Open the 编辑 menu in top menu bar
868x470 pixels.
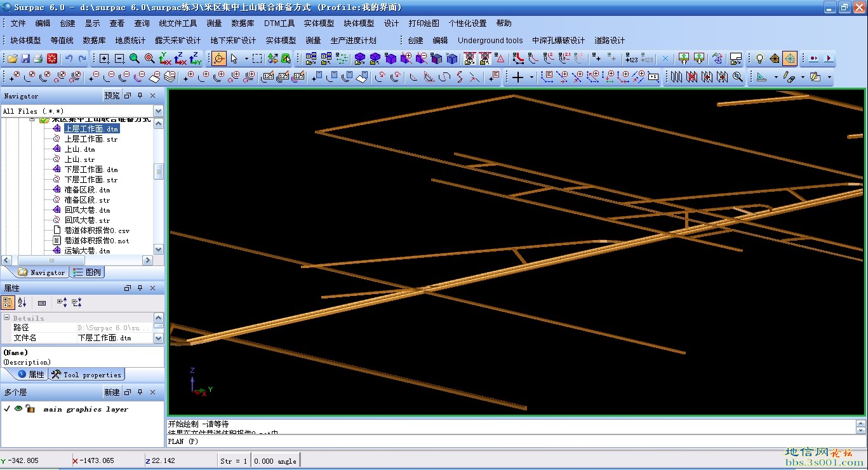tap(43, 23)
